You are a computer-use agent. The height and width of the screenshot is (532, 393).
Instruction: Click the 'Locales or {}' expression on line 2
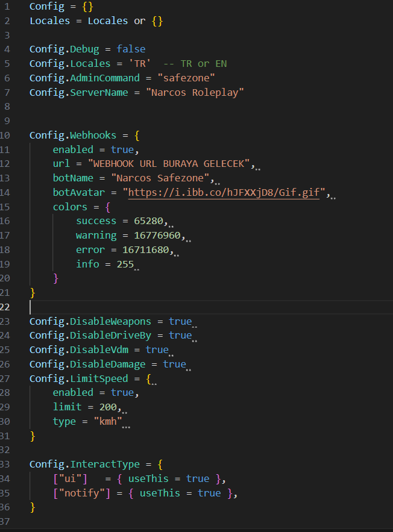point(125,20)
